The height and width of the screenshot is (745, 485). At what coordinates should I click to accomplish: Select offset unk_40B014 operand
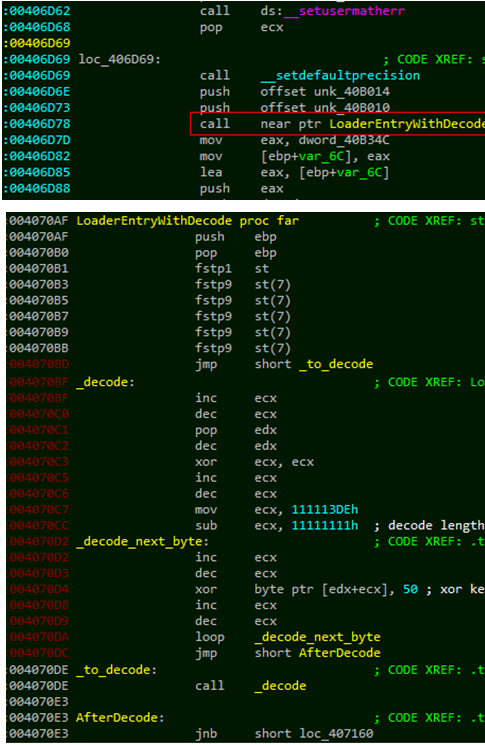click(325, 91)
